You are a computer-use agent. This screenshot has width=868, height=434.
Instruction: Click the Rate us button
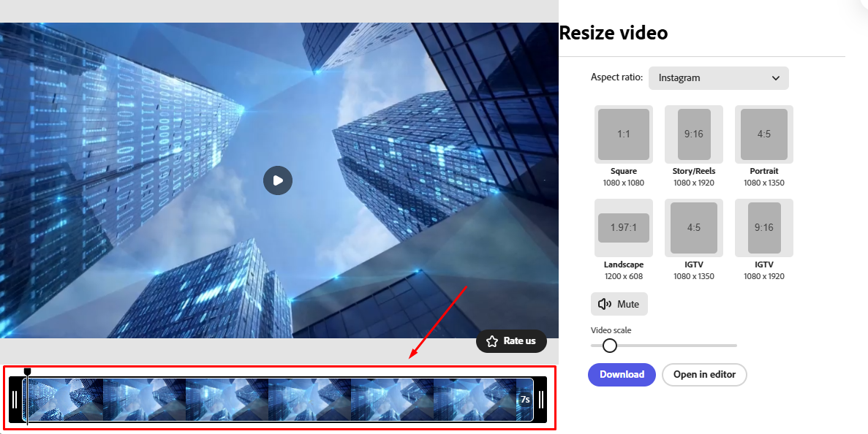[x=511, y=341]
